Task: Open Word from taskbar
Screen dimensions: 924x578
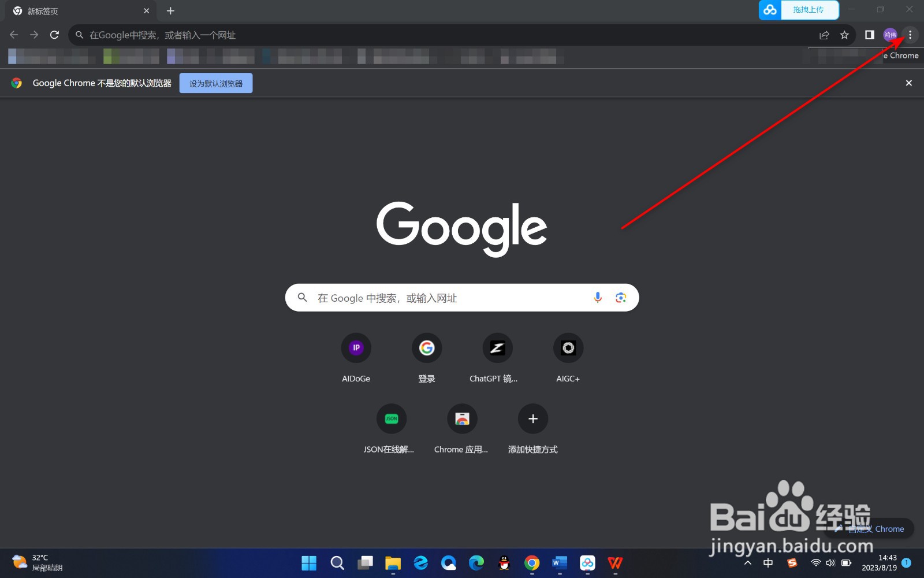Action: point(560,563)
